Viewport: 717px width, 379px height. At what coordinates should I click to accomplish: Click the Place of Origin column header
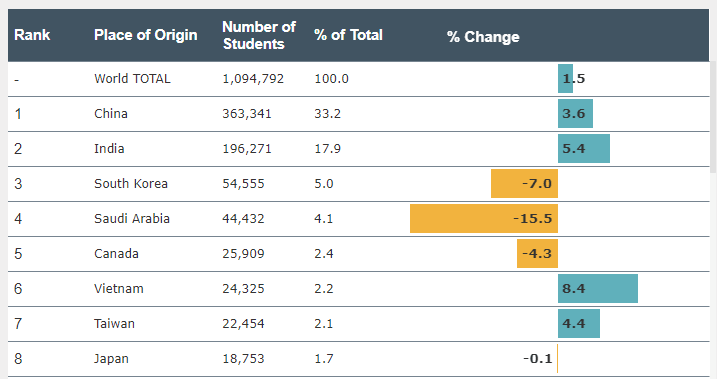145,35
